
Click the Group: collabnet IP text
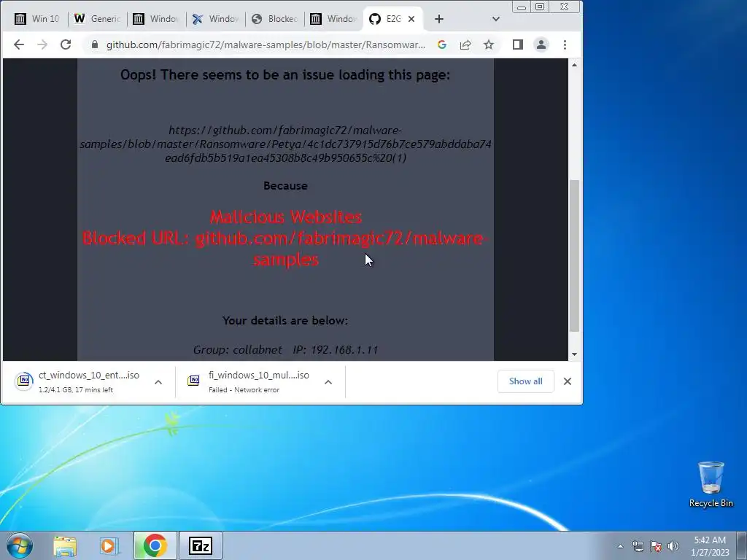pyautogui.click(x=285, y=350)
